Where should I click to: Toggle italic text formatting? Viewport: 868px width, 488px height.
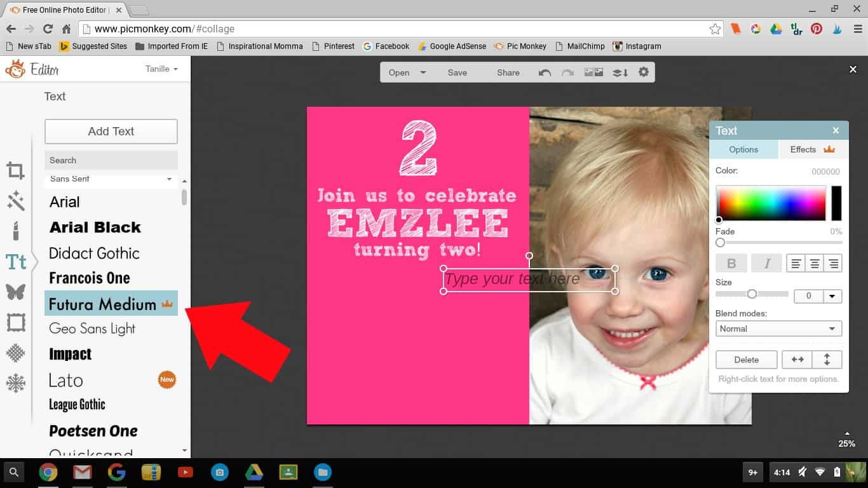point(766,263)
